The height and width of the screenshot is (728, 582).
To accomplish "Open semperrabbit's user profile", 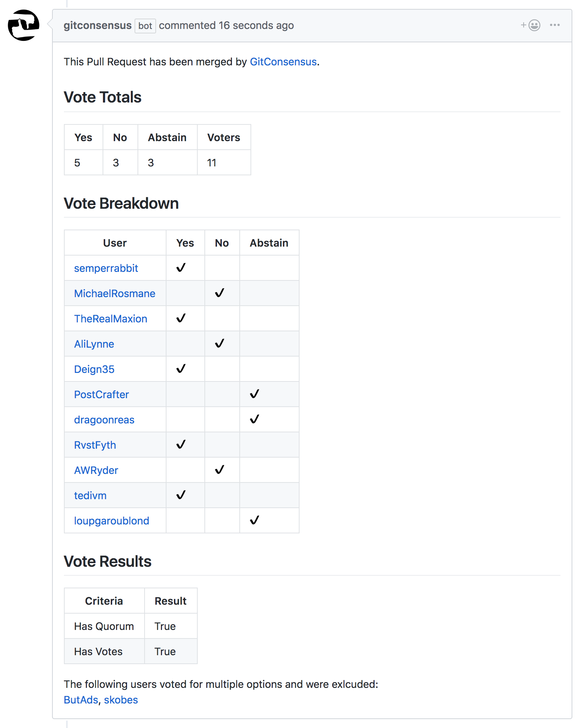I will pyautogui.click(x=106, y=268).
